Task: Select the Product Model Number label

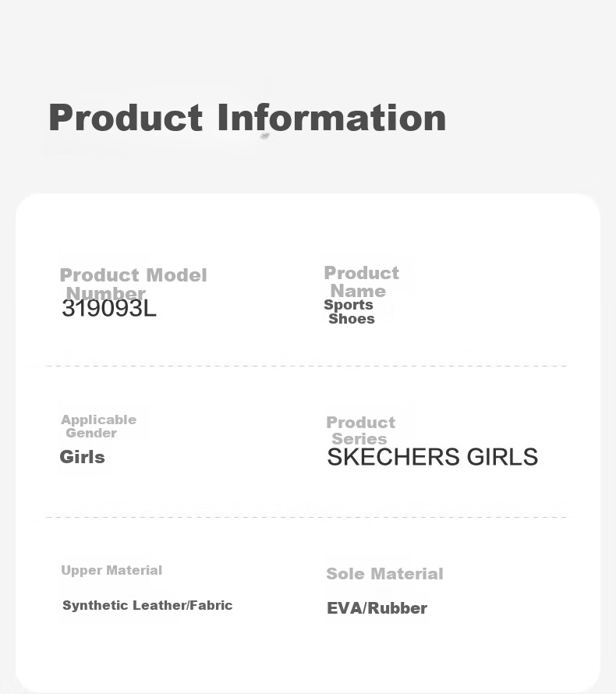Action: [133, 284]
